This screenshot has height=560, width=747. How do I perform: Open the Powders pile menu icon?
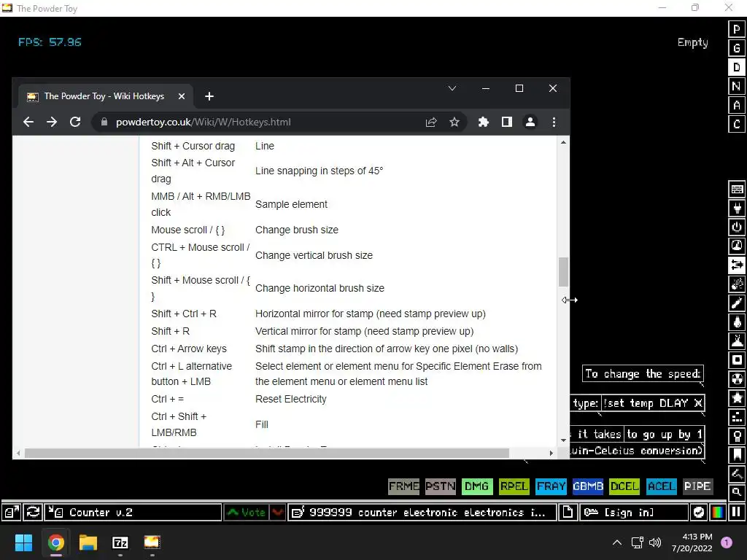click(x=737, y=341)
